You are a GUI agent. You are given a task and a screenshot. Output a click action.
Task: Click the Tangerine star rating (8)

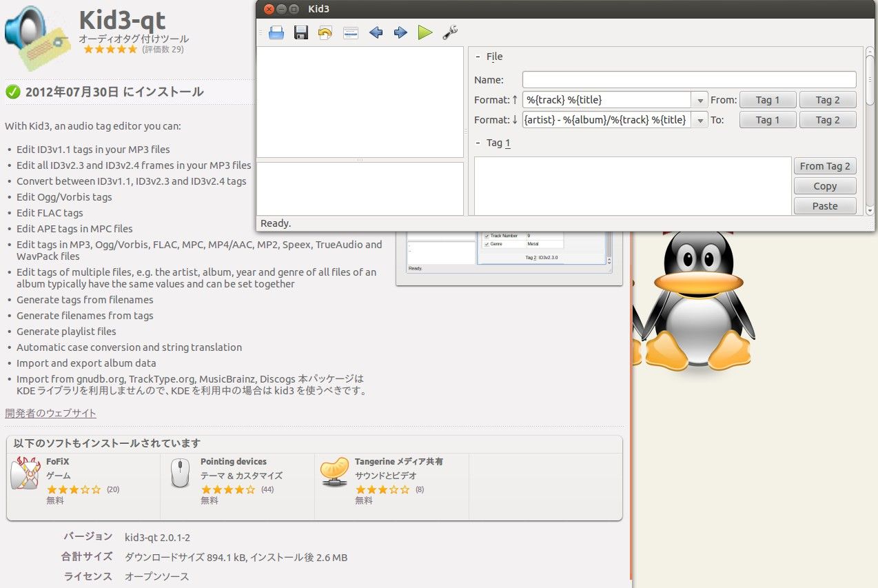pos(382,489)
